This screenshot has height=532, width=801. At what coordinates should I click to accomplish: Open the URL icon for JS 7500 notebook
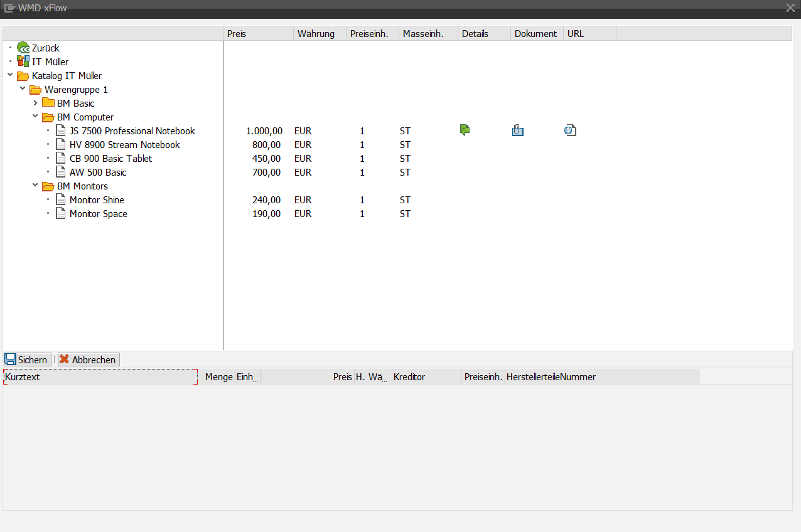tap(570, 130)
